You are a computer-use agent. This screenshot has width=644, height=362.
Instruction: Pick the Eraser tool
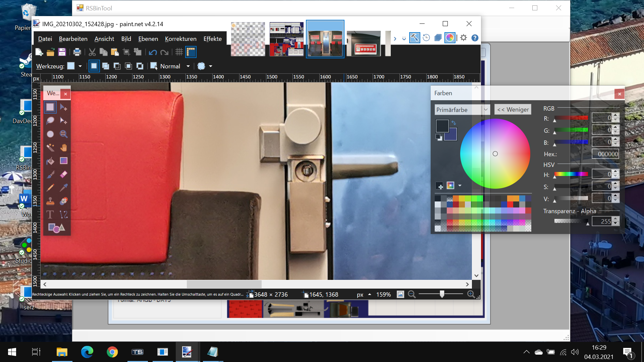coord(63,174)
